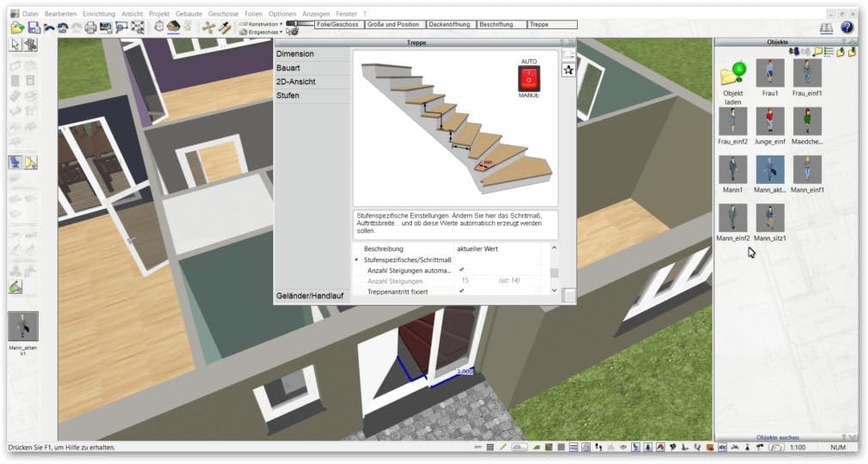The image size is (868, 464).
Task: Toggle Treppenantritt fixiert checkmark
Action: click(x=462, y=290)
